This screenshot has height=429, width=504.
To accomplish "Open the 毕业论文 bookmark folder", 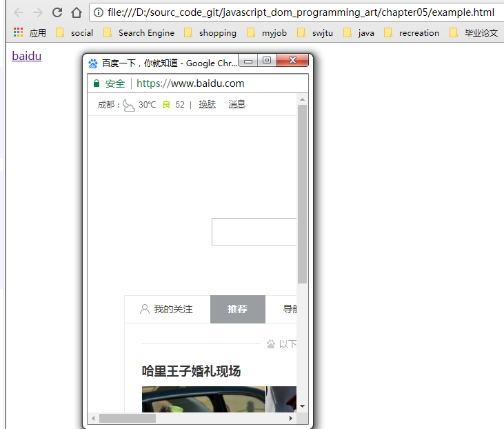I will coord(474,33).
